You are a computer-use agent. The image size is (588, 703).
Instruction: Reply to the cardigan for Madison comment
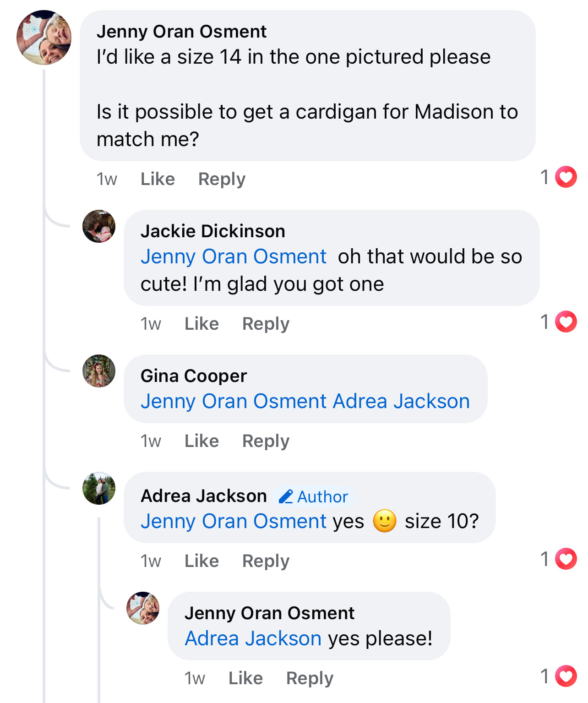222,179
